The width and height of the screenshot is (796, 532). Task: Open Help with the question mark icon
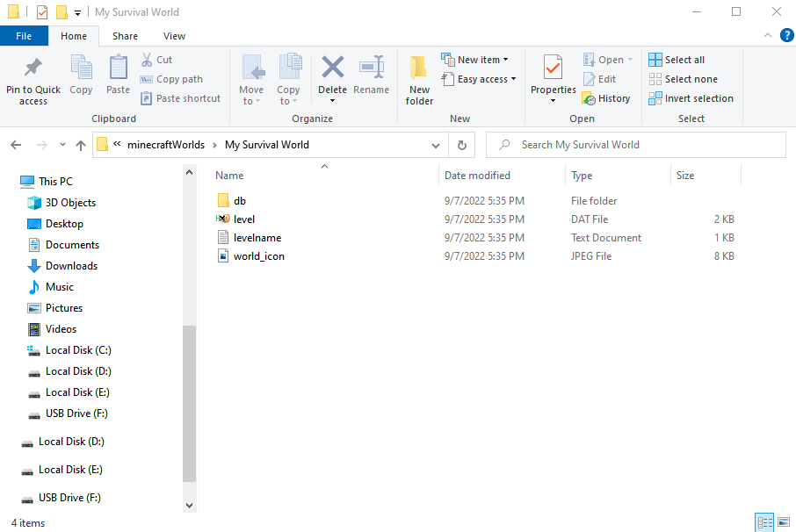click(x=787, y=35)
